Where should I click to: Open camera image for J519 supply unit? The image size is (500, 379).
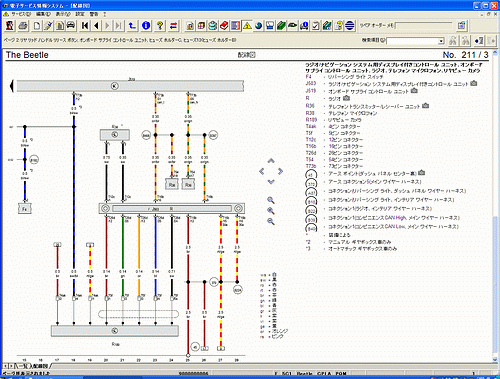(414, 91)
